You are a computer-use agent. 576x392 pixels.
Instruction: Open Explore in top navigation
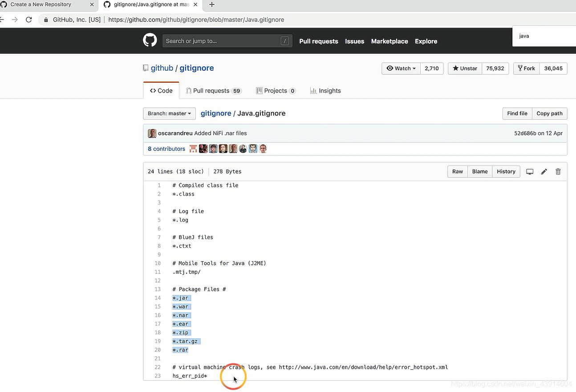(x=426, y=41)
